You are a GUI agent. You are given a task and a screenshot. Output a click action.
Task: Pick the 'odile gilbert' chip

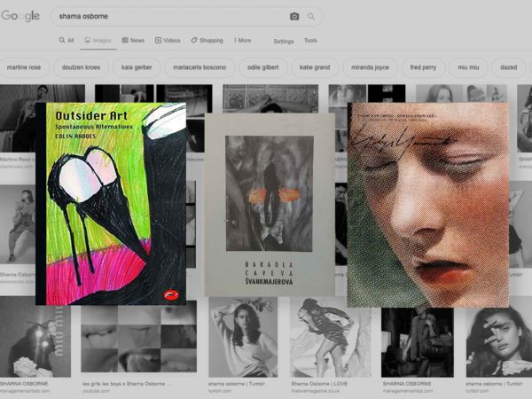pyautogui.click(x=263, y=67)
